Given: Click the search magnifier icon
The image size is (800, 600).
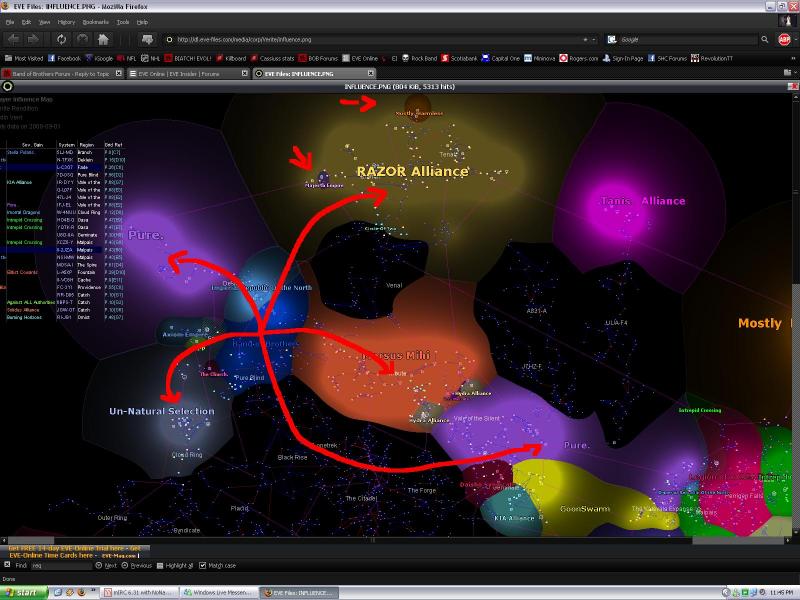Looking at the screenshot, I should point(764,39).
